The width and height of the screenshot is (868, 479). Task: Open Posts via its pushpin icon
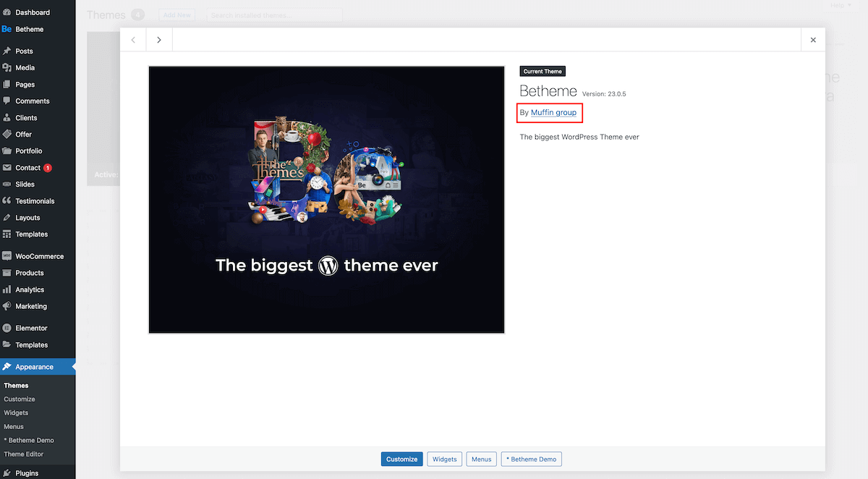pos(7,51)
